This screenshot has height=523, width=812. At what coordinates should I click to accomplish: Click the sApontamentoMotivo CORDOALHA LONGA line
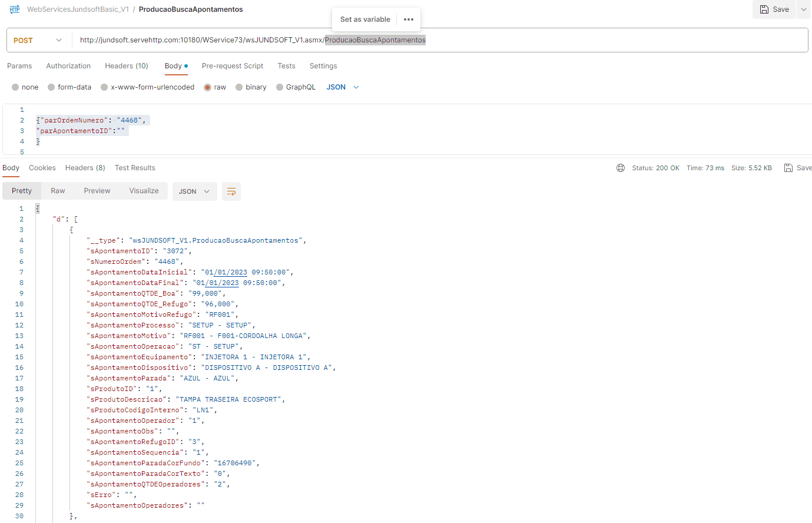click(x=198, y=336)
